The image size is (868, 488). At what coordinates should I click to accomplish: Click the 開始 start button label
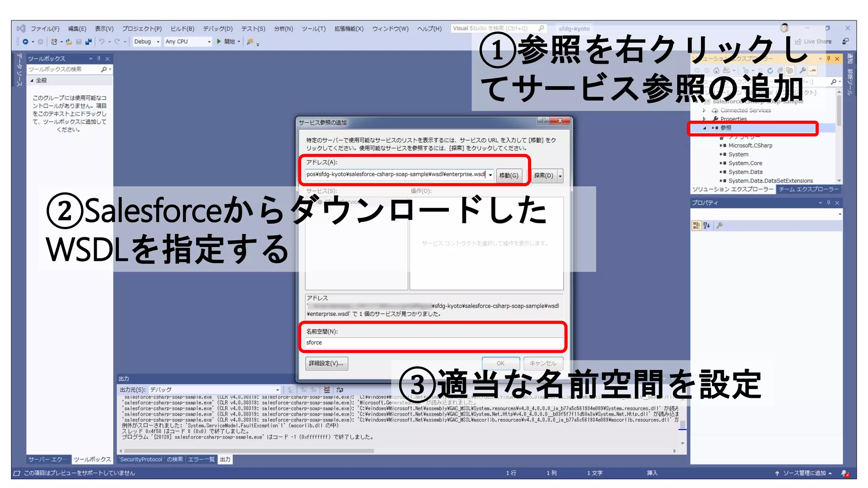pos(230,42)
